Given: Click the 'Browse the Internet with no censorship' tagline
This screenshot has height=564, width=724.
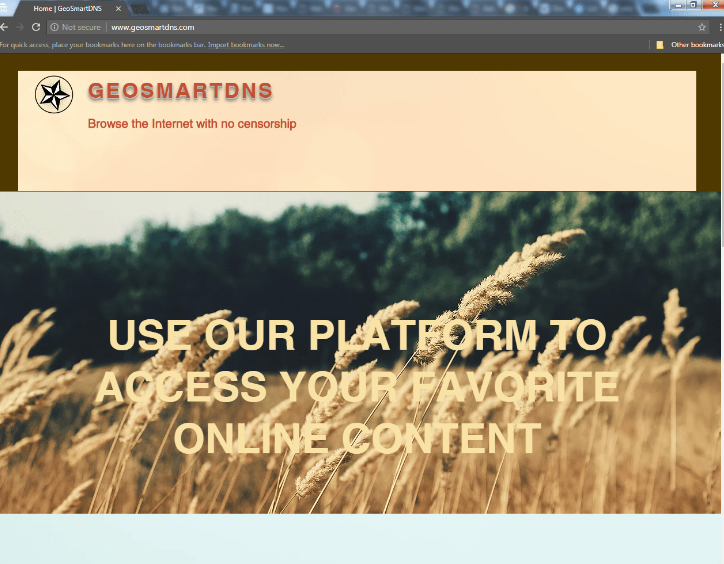Looking at the screenshot, I should (192, 124).
